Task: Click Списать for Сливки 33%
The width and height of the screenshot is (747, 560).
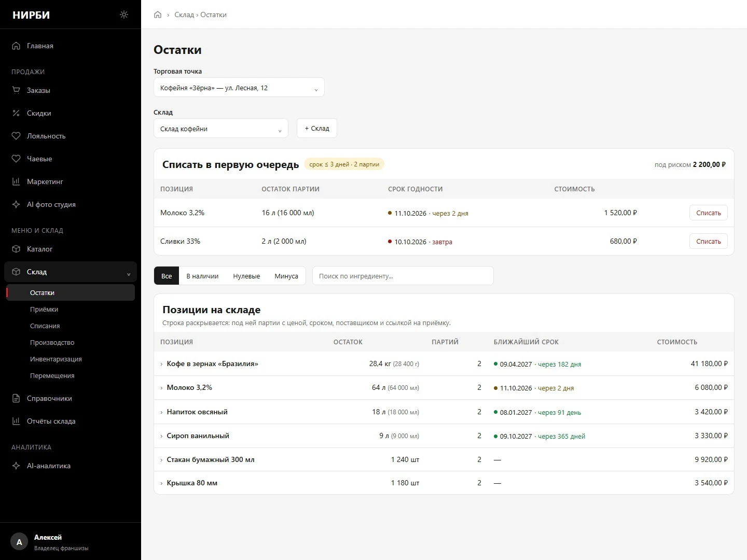Action: [x=709, y=241]
